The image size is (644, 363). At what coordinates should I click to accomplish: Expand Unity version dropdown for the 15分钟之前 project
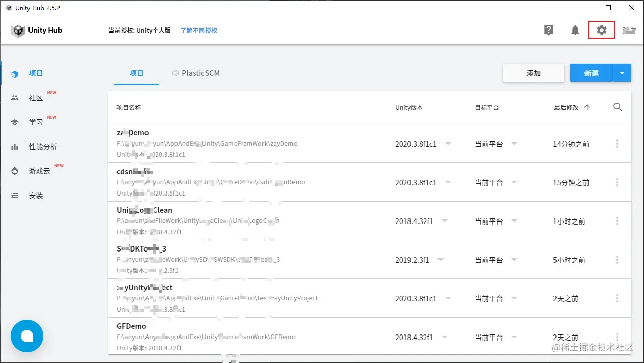tap(448, 182)
